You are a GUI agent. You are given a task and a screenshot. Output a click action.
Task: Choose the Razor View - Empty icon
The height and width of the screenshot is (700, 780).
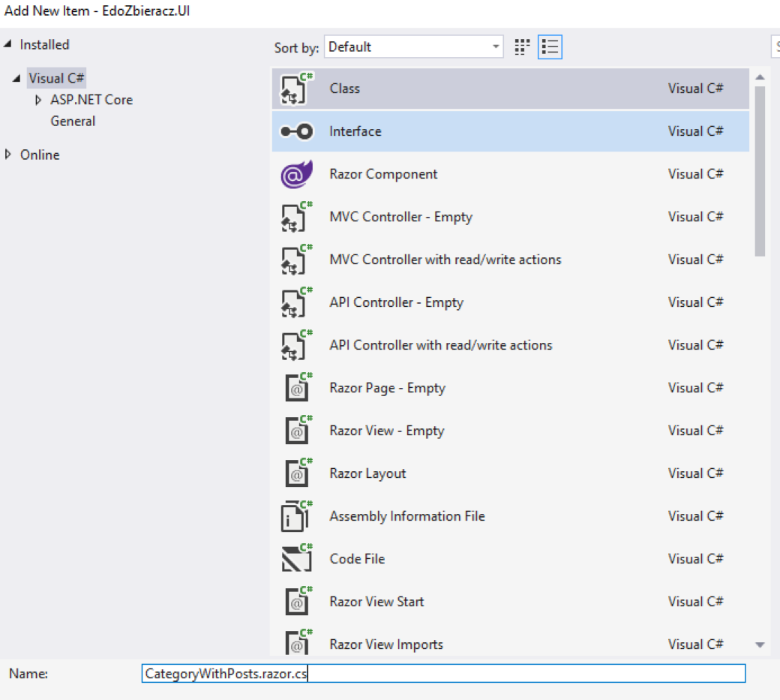coord(298,430)
